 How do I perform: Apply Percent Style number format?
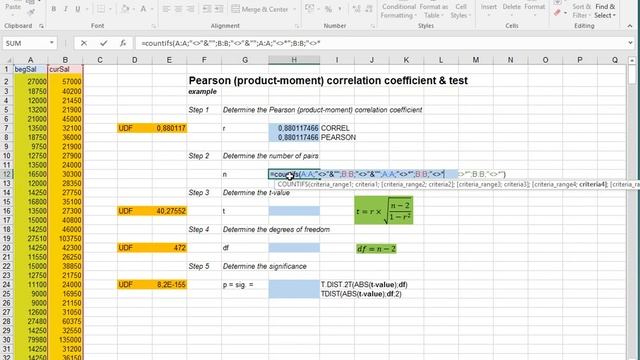click(328, 9)
